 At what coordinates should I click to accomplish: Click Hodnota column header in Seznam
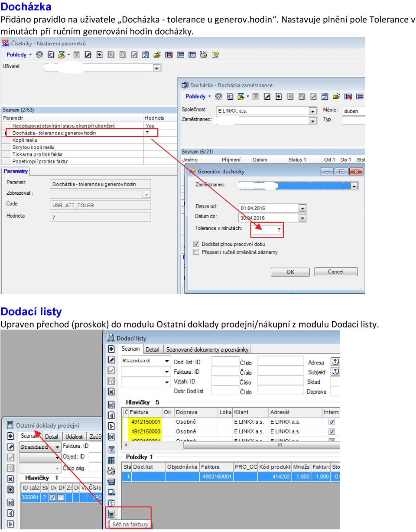point(160,118)
